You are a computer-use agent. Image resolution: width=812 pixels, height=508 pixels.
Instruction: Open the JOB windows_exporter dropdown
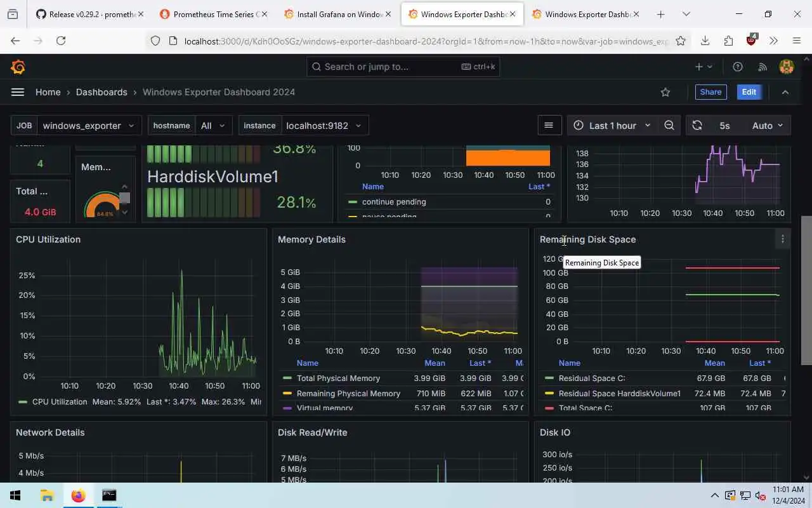pos(89,126)
